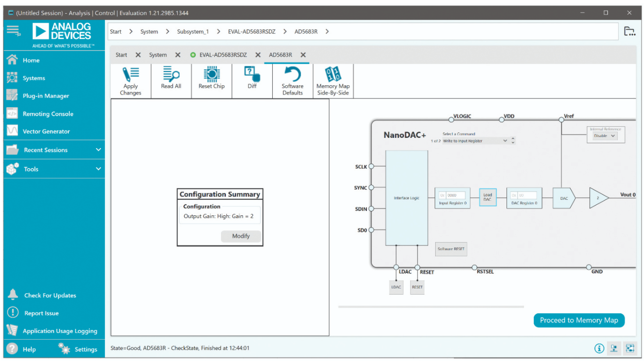The image size is (644, 362).
Task: Open the Systems sidebar item
Action: (34, 78)
